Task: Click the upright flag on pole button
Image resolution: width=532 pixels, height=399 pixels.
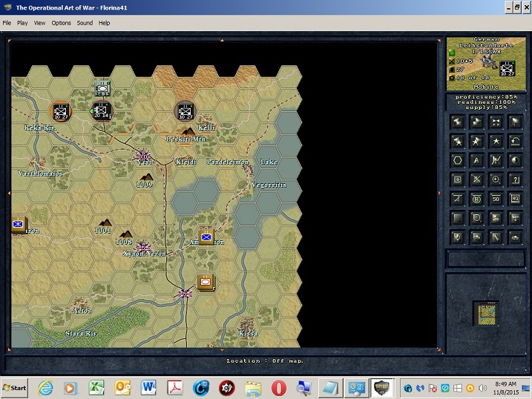Action: coord(516,122)
